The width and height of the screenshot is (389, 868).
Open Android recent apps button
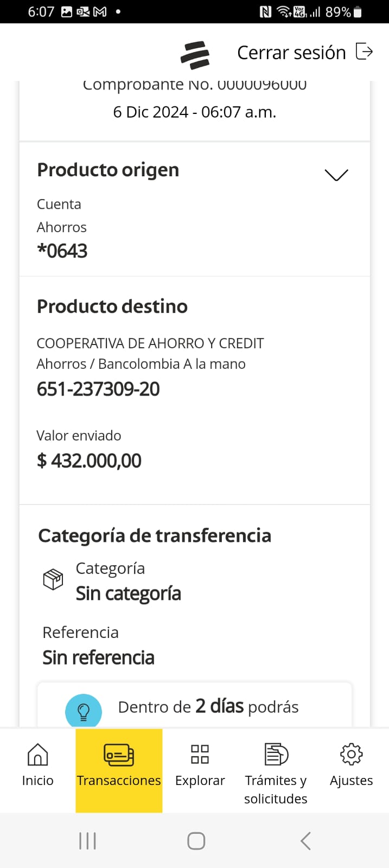tap(87, 841)
